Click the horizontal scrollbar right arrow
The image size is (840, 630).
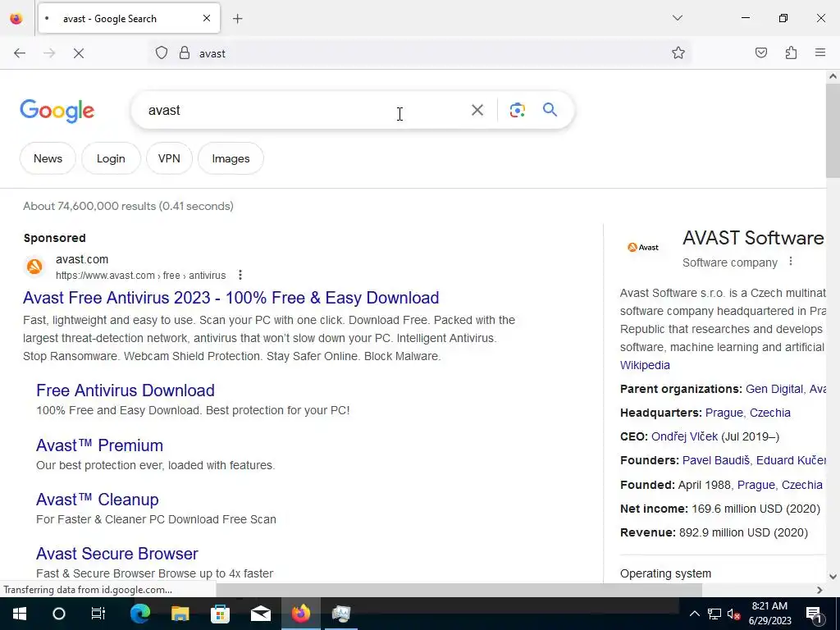point(819,590)
